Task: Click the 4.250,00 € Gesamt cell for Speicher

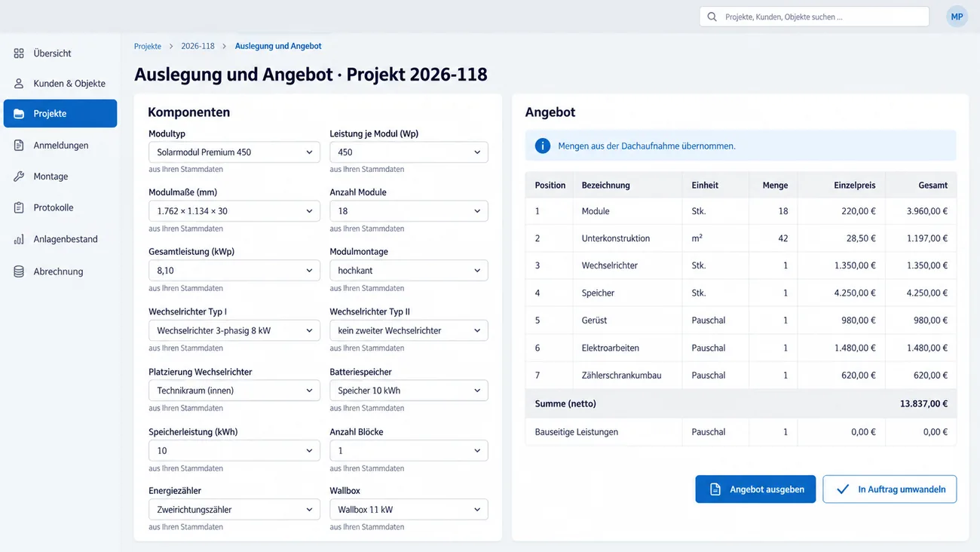Action: point(920,293)
